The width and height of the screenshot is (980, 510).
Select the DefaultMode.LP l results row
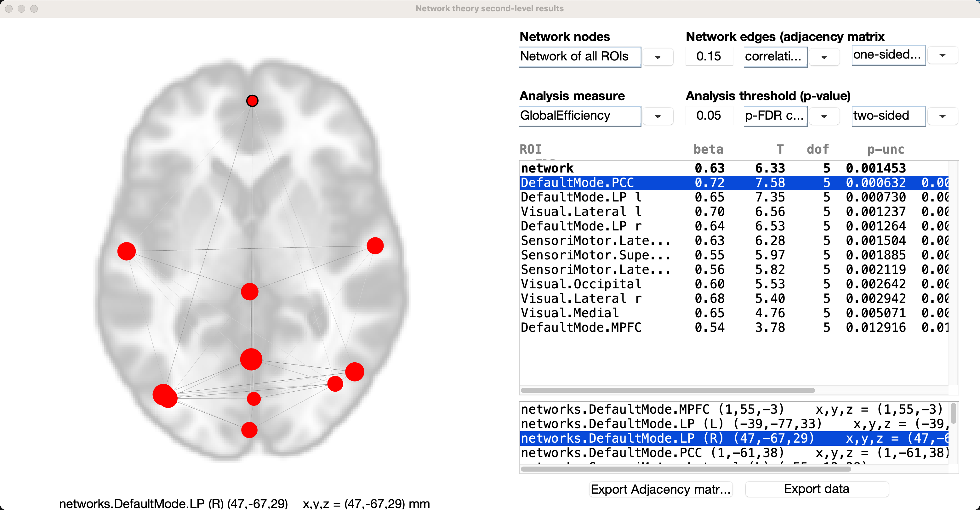coord(734,197)
